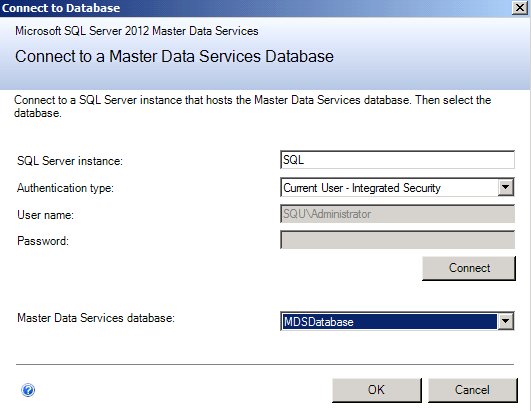Confirm with the OK button

pyautogui.click(x=377, y=390)
